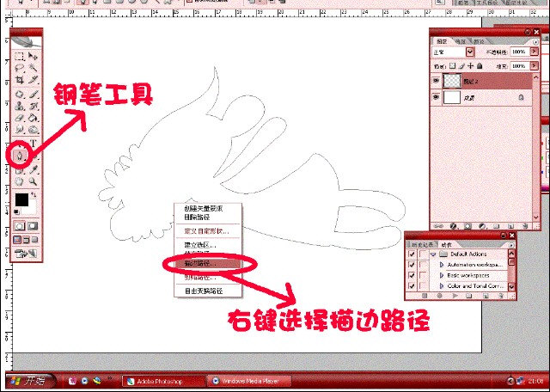The width and height of the screenshot is (550, 392).
Task: Select the Eraser tool
Action: click(19, 118)
